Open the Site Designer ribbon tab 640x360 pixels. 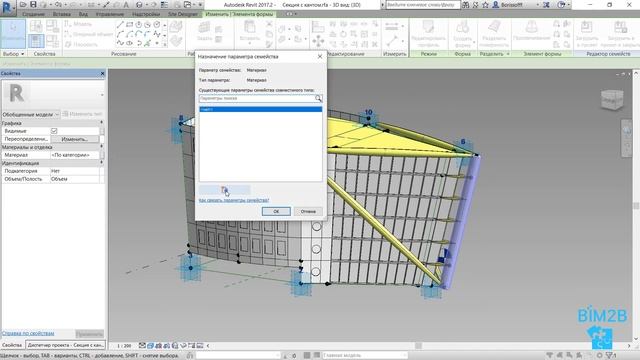tap(182, 14)
